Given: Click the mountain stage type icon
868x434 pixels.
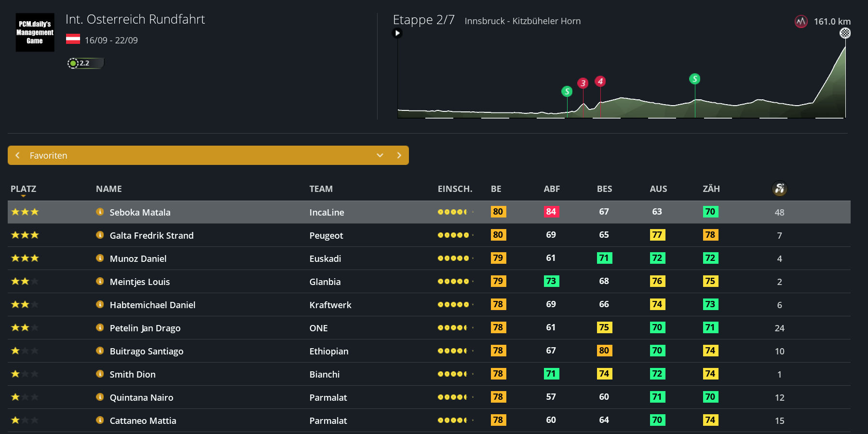Looking at the screenshot, I should pyautogui.click(x=801, y=22).
